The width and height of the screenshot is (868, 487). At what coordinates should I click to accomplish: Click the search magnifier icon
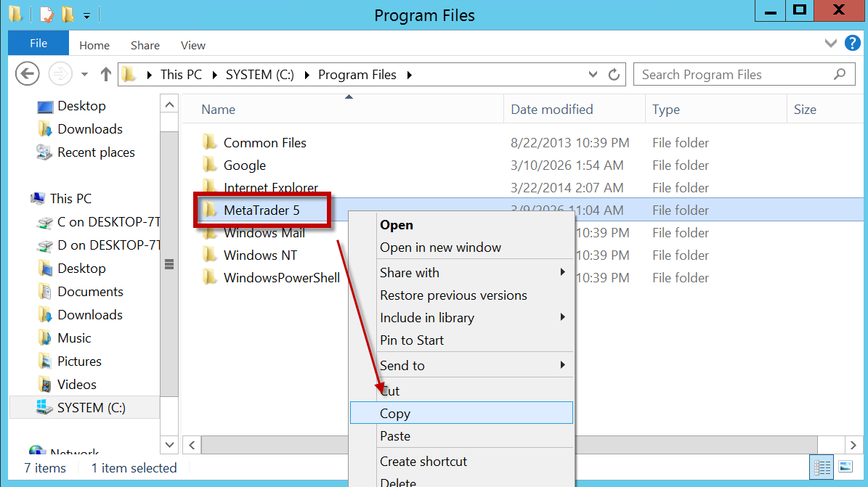pos(840,74)
